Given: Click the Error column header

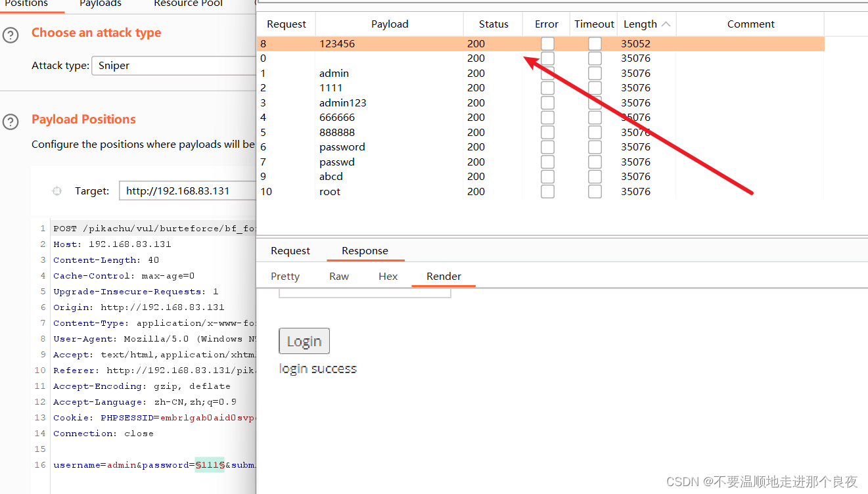Looking at the screenshot, I should pos(547,24).
